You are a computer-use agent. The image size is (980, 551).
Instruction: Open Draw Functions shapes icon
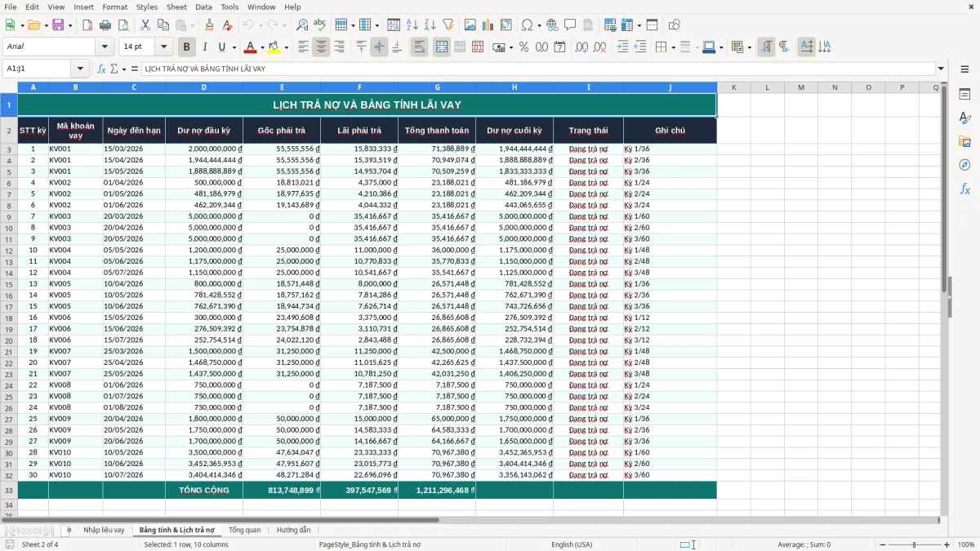tap(675, 25)
